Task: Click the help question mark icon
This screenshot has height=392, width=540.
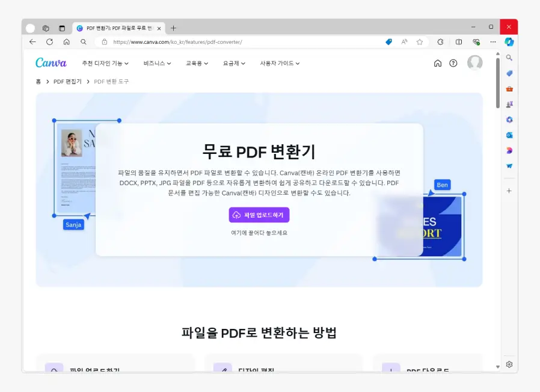Action: coord(453,63)
